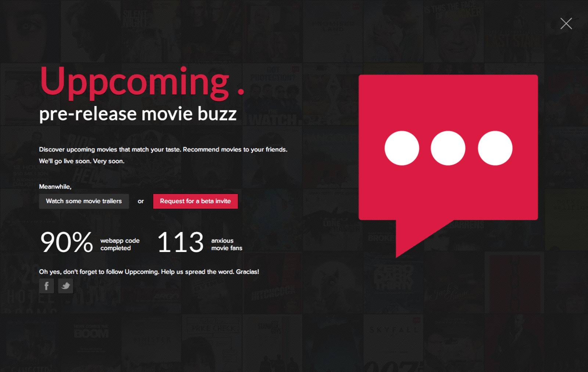
Task: Click the right white dot in speech bubble
Action: pyautogui.click(x=495, y=148)
